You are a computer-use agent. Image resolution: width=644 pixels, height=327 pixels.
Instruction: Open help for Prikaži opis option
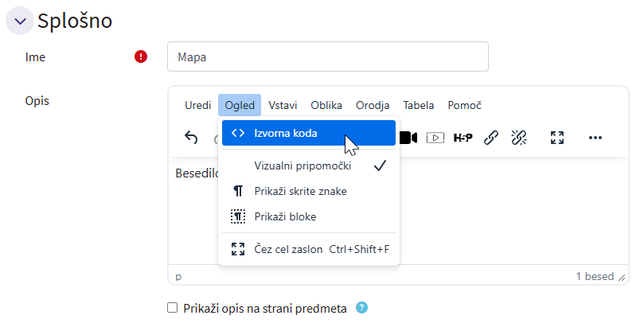point(362,308)
